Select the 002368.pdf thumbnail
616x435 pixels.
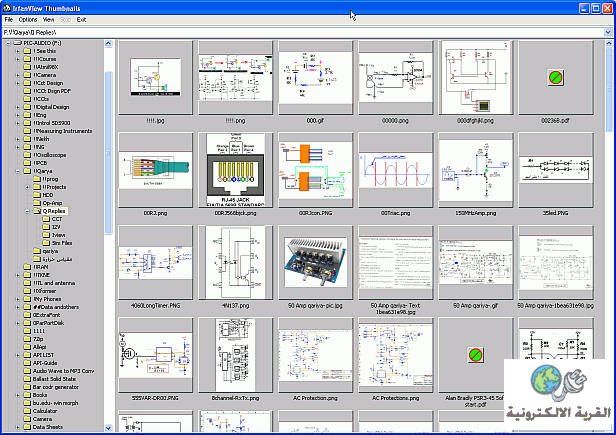[x=556, y=78]
